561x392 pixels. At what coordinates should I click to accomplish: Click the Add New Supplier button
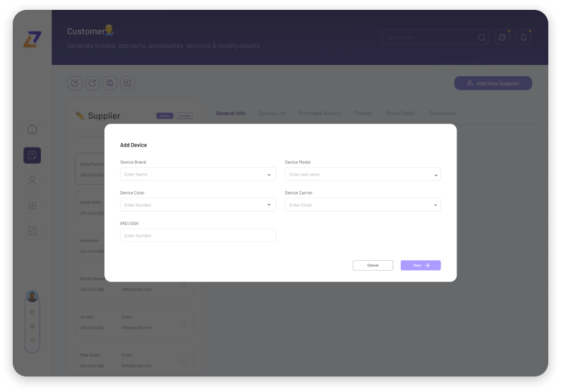coord(493,83)
